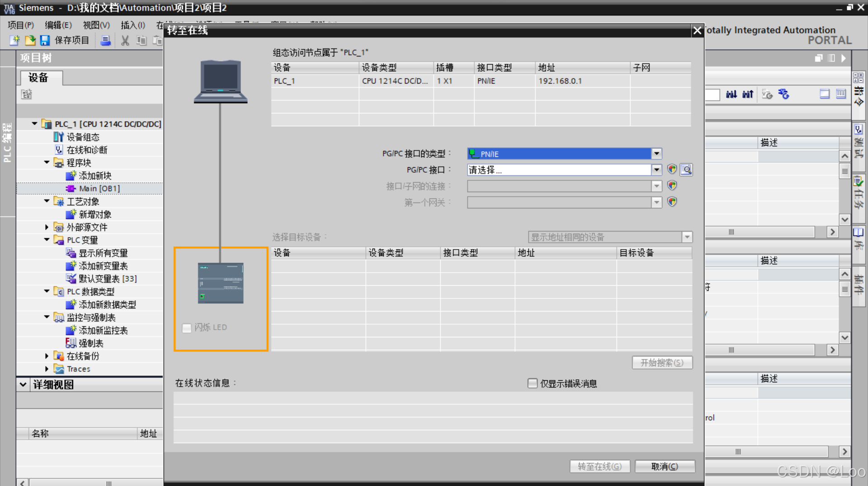The width and height of the screenshot is (868, 486).
Task: Open the 显示地址相同的设备 dropdown
Action: click(687, 237)
